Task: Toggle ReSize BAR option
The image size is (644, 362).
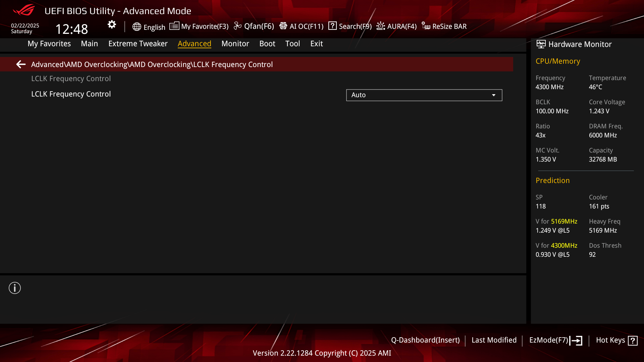Action: click(449, 26)
